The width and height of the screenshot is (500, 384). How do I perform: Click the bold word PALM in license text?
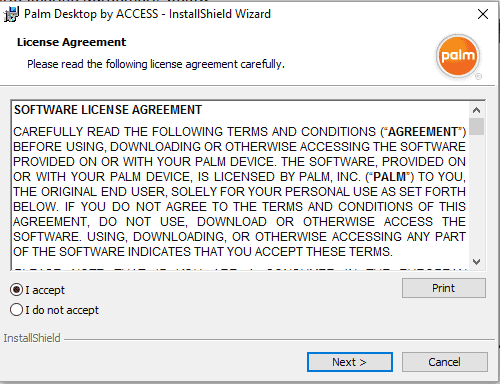click(x=389, y=177)
